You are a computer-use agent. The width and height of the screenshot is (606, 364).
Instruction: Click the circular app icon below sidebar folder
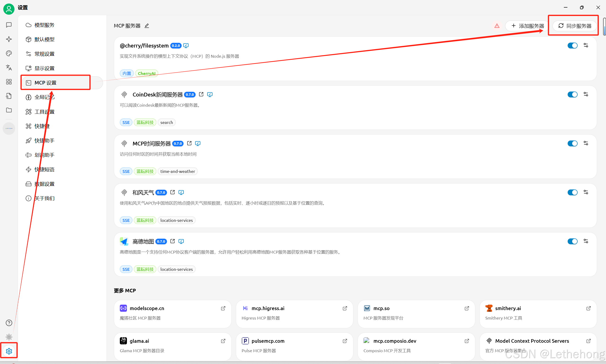coord(9,128)
